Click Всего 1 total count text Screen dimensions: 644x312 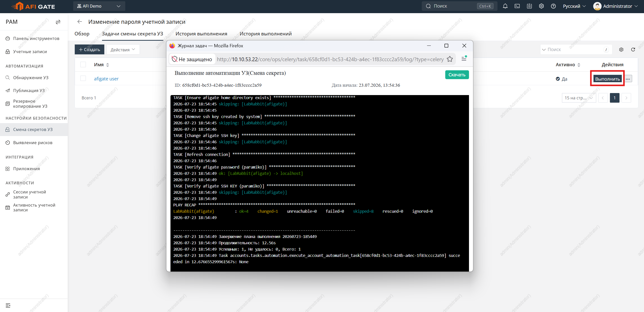(x=89, y=98)
